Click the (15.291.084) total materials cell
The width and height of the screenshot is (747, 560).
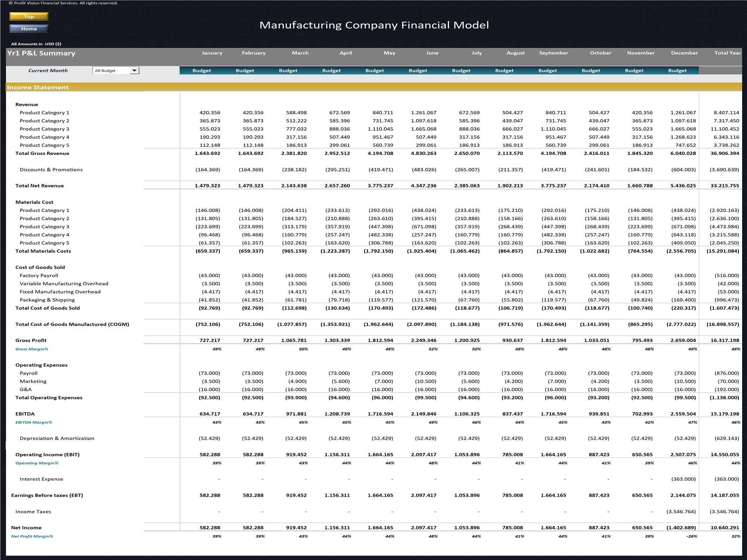pos(723,251)
